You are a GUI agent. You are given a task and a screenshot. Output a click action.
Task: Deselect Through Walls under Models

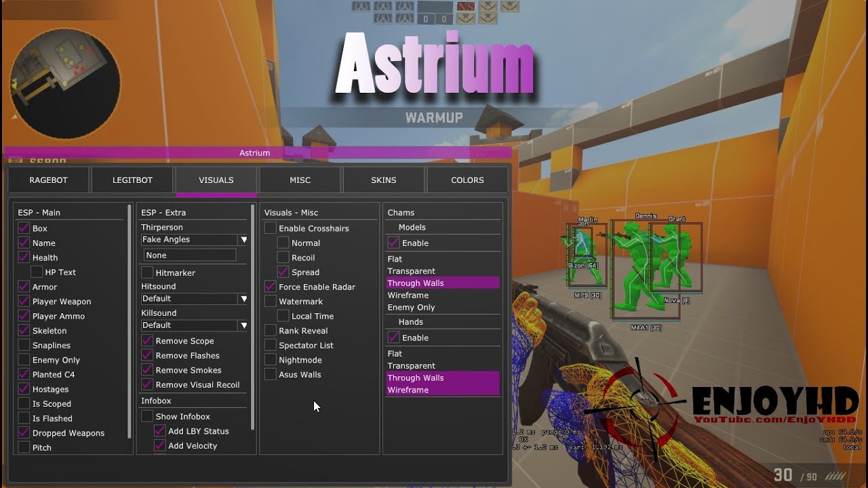[x=443, y=283]
